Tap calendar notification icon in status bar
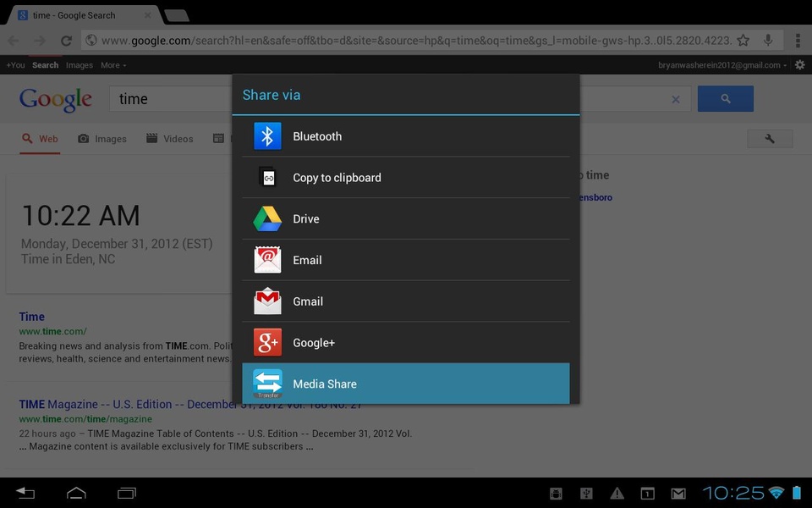812x508 pixels. [647, 493]
